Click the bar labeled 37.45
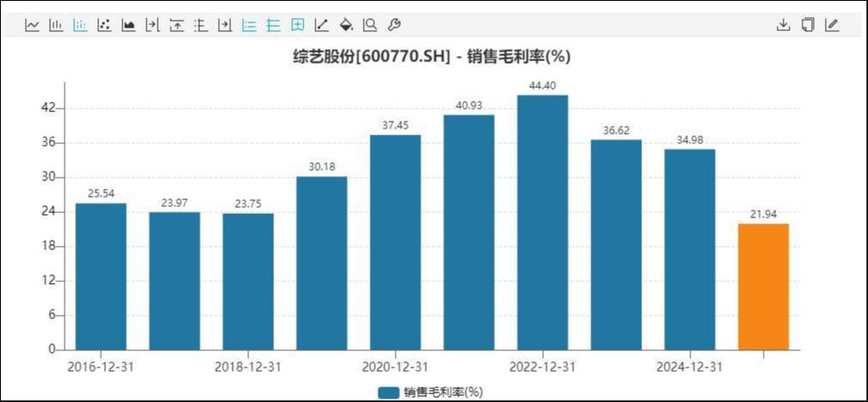Screen dimensions: 868x402 tap(396, 242)
